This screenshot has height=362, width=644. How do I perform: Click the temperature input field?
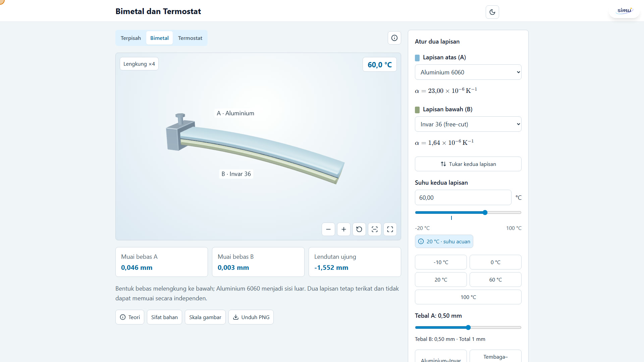pyautogui.click(x=463, y=197)
